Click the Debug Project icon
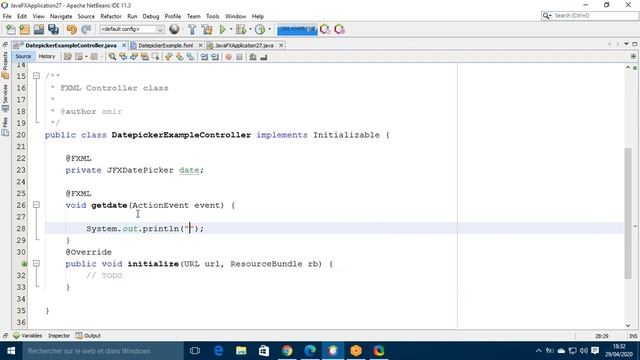640x360 pixels. click(241, 29)
